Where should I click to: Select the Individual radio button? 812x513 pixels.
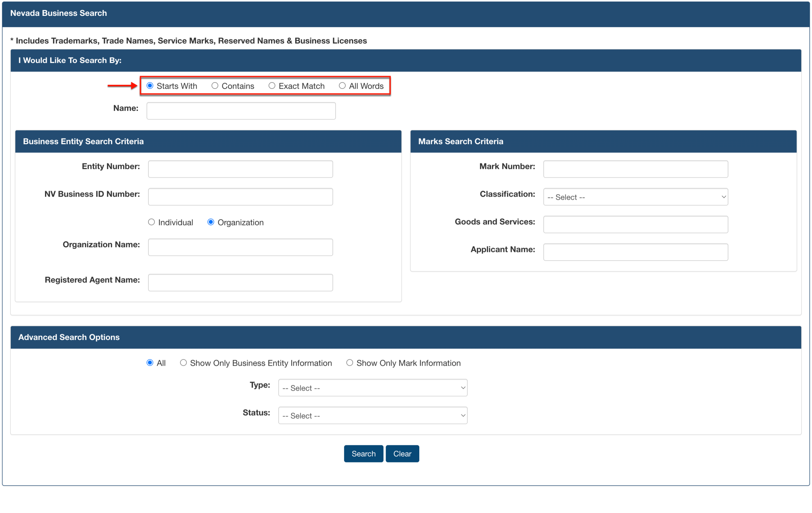click(x=151, y=222)
